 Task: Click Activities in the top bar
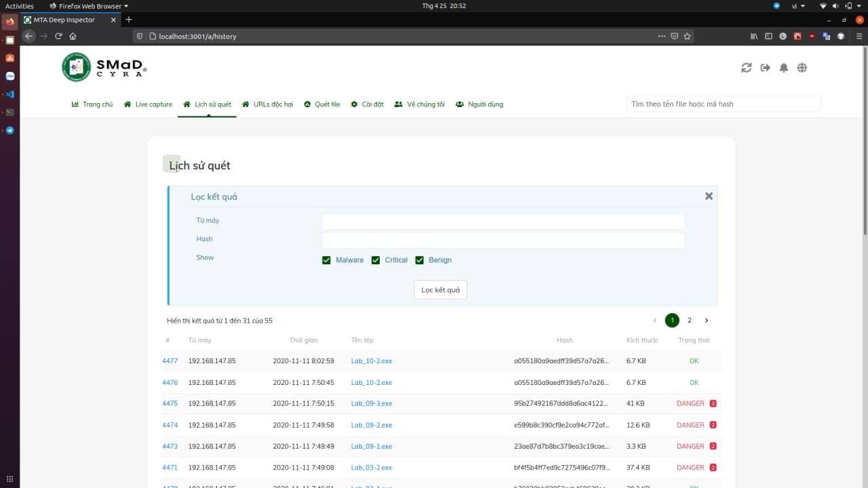coord(20,6)
